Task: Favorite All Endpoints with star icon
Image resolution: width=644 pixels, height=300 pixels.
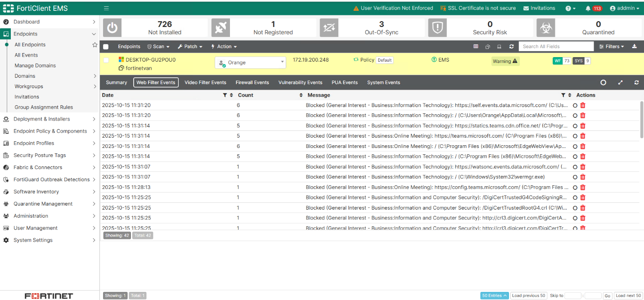Action: (x=95, y=45)
